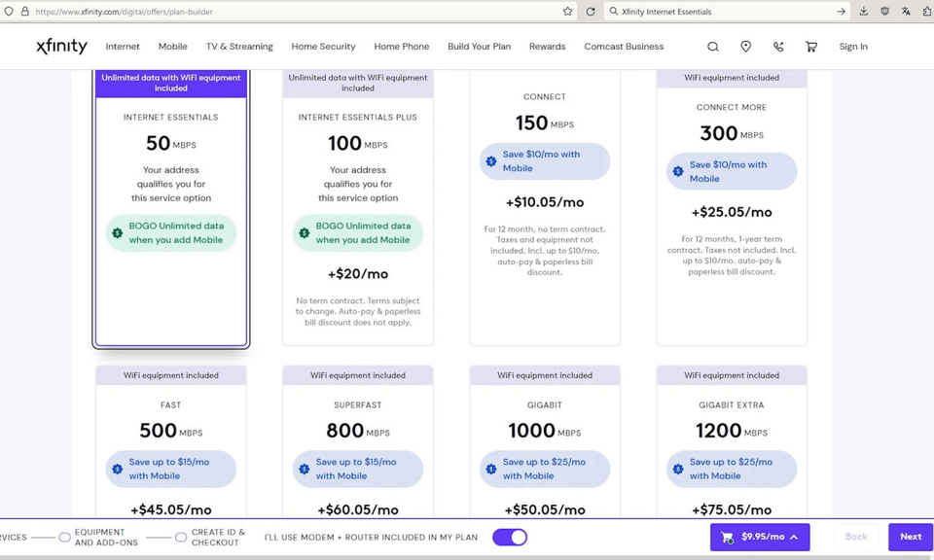Click BOGO Unlimited data offer on Essentials Plus

[x=358, y=232]
